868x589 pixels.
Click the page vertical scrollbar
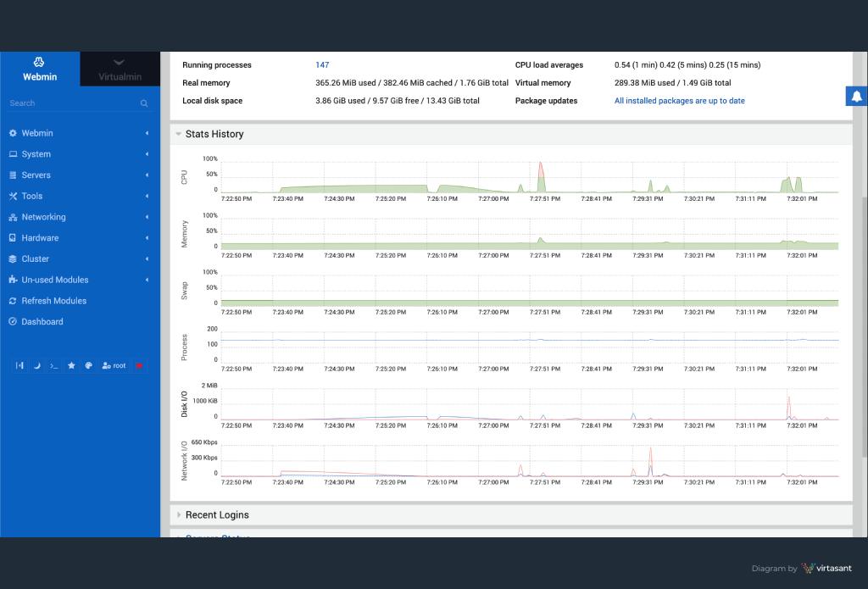864,326
